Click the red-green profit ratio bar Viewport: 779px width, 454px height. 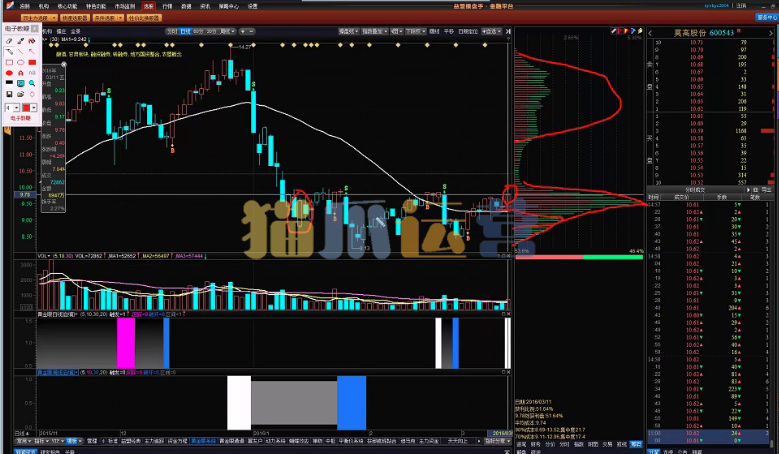(x=579, y=257)
